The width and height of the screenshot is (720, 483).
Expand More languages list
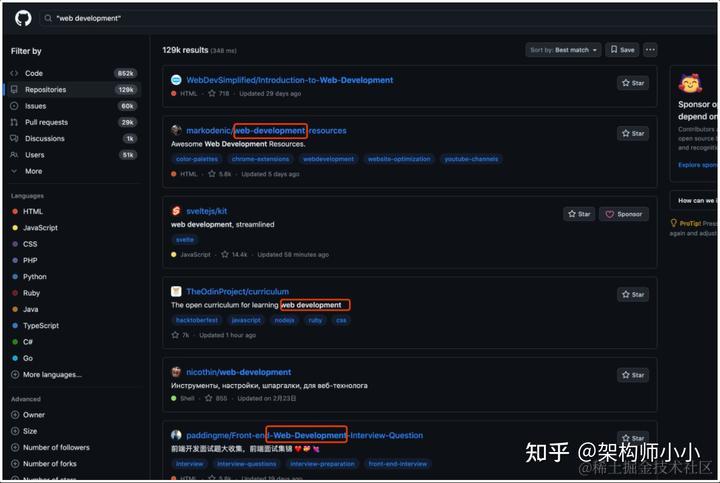pos(46,375)
